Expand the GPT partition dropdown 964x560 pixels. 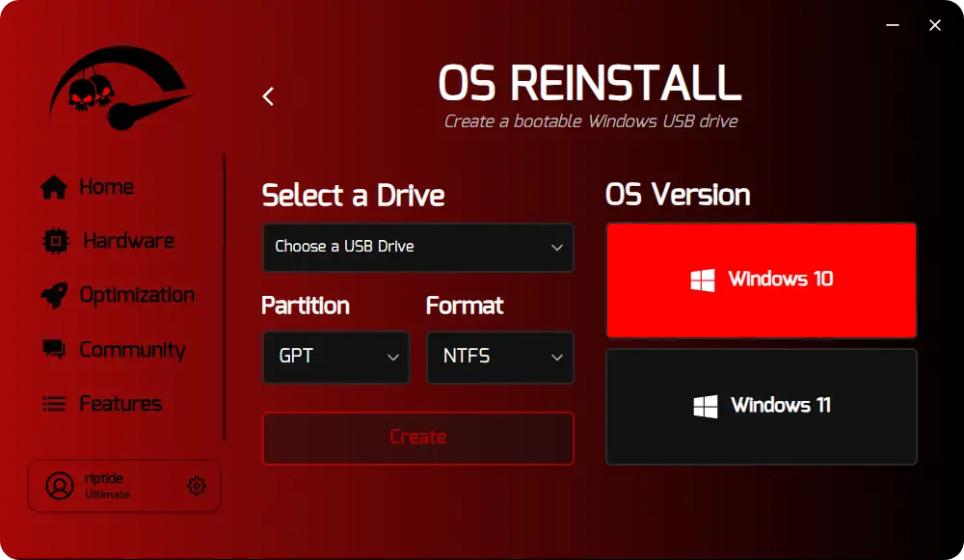click(335, 357)
